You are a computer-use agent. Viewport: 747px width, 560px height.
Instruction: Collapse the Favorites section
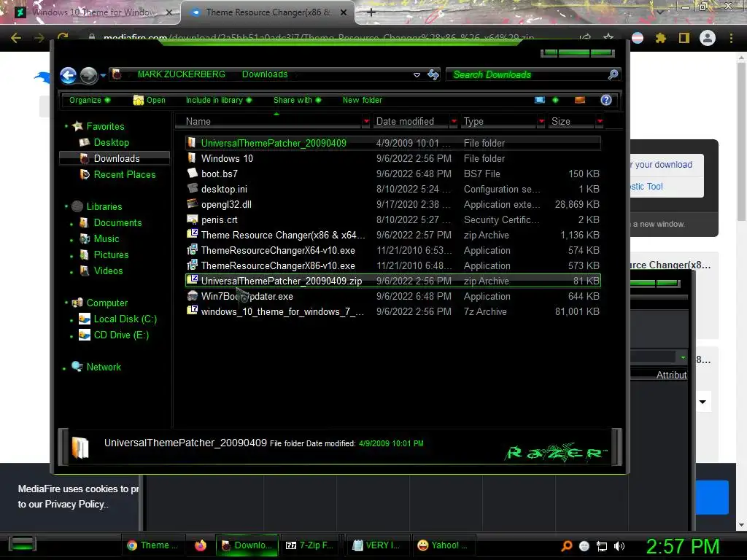coord(66,126)
